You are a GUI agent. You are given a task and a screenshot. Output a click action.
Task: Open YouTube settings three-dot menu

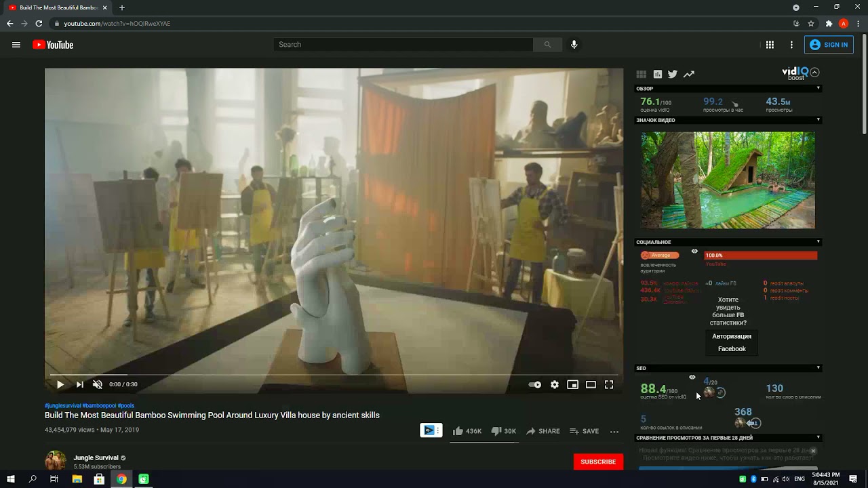[791, 45]
